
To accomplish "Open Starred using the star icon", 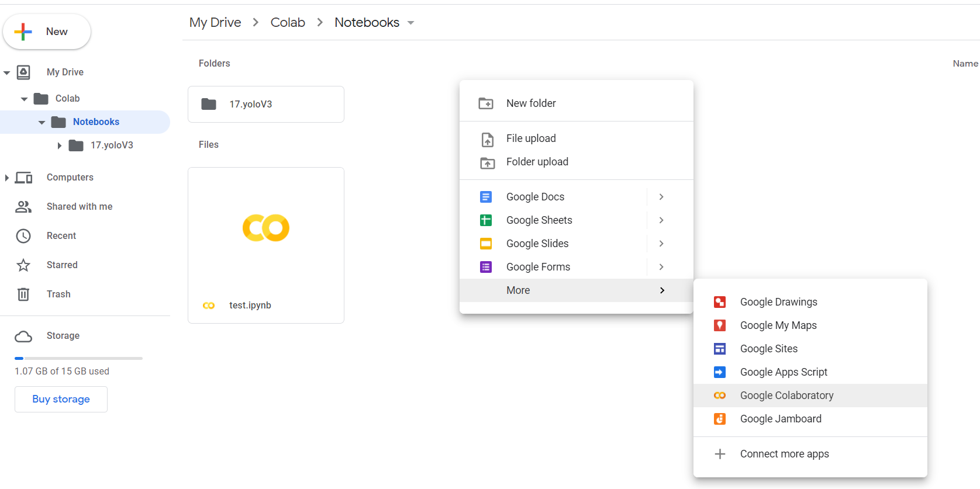I will (23, 265).
